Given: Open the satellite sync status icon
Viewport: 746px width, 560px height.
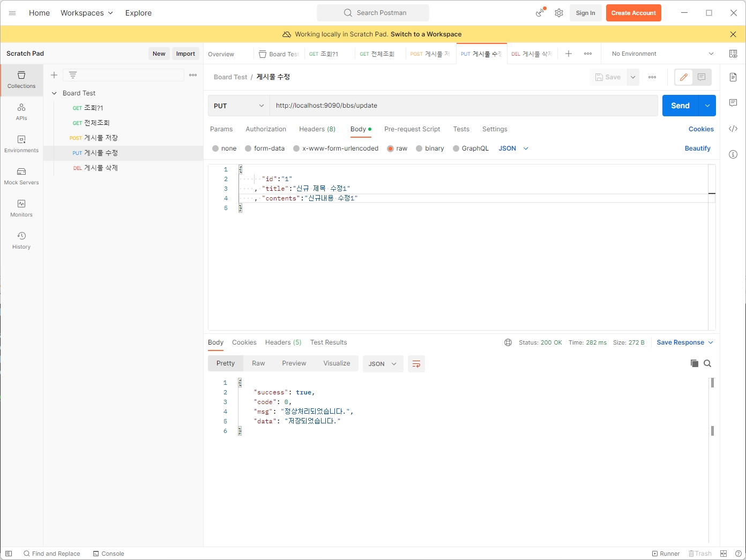Looking at the screenshot, I should pos(540,13).
